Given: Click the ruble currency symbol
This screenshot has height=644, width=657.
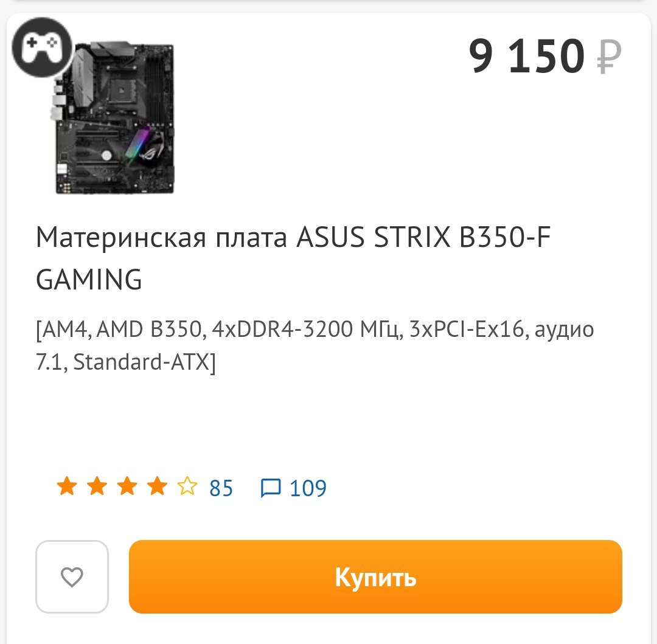Looking at the screenshot, I should (x=608, y=57).
